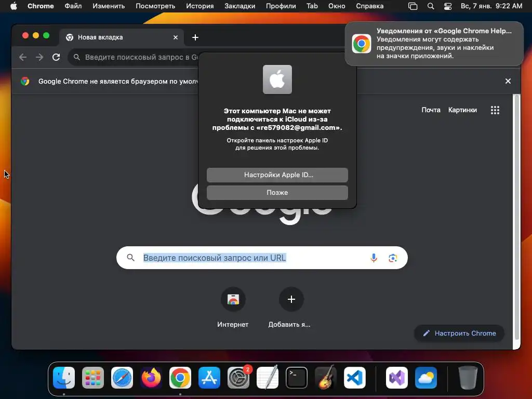
Task: Open Control Center in menu bar
Action: pyautogui.click(x=448, y=6)
